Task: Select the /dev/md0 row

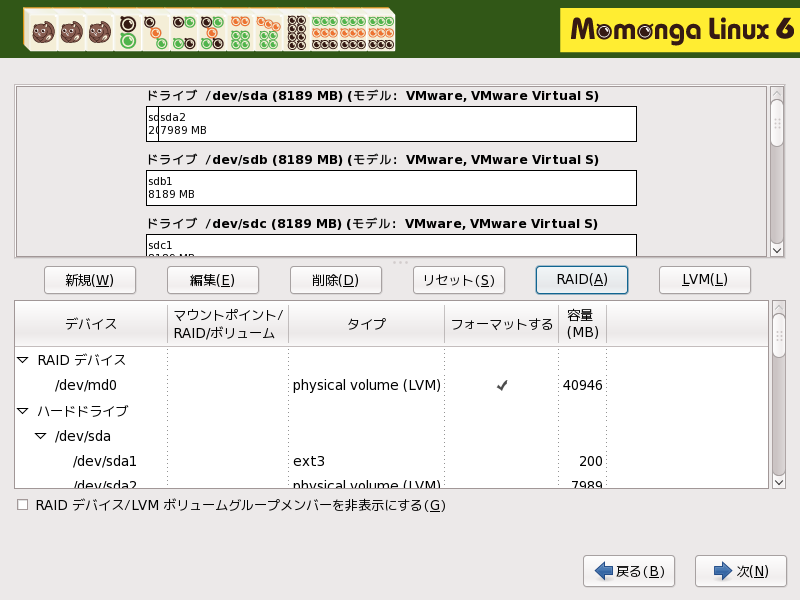Action: [x=391, y=385]
